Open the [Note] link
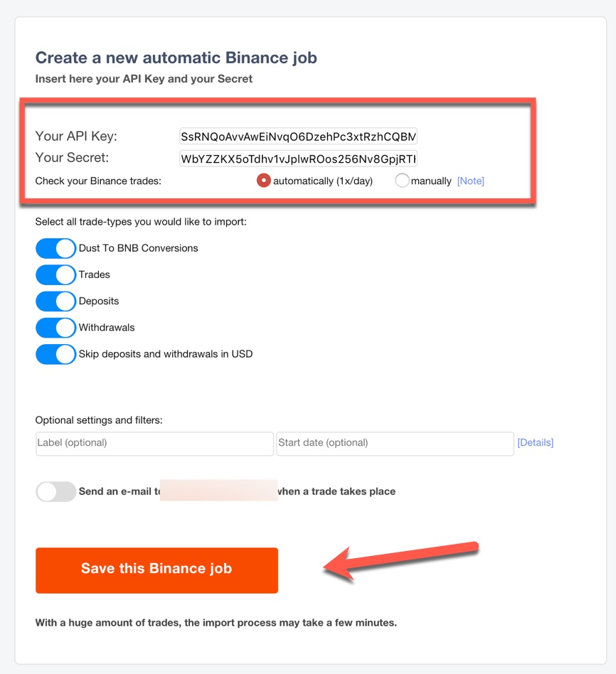Viewport: 616px width, 674px height. [x=471, y=181]
